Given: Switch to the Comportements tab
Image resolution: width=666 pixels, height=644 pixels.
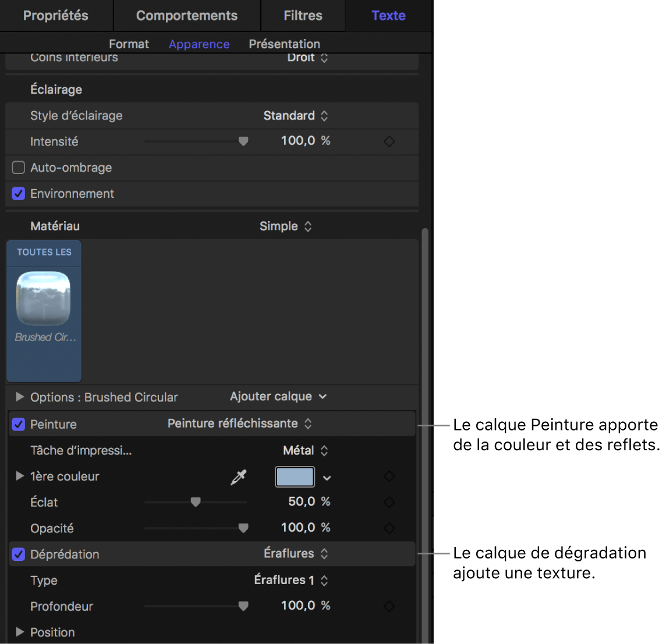Looking at the screenshot, I should tap(187, 16).
